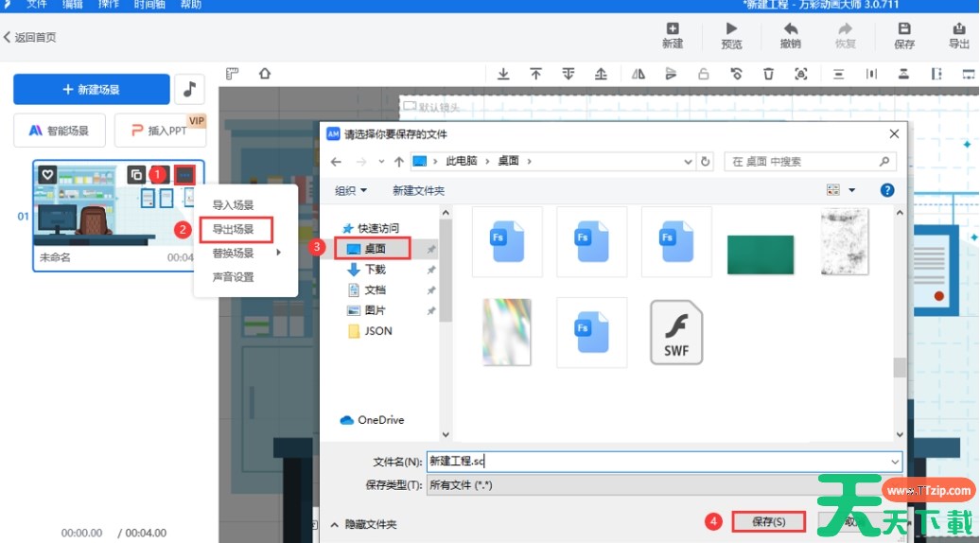This screenshot has width=980, height=543.
Task: Click the lock icon in canvas toolbar
Action: click(703, 75)
